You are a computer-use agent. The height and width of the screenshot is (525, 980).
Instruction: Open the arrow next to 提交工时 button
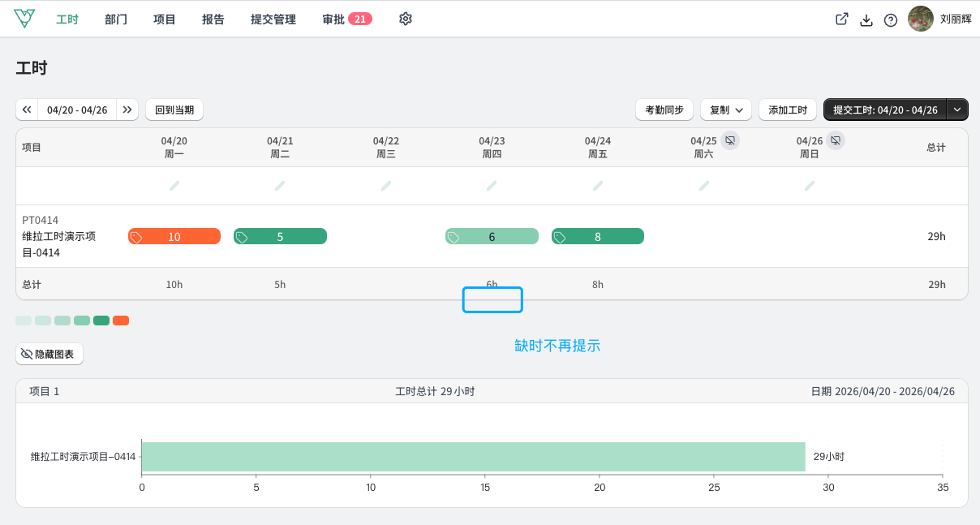tap(957, 110)
